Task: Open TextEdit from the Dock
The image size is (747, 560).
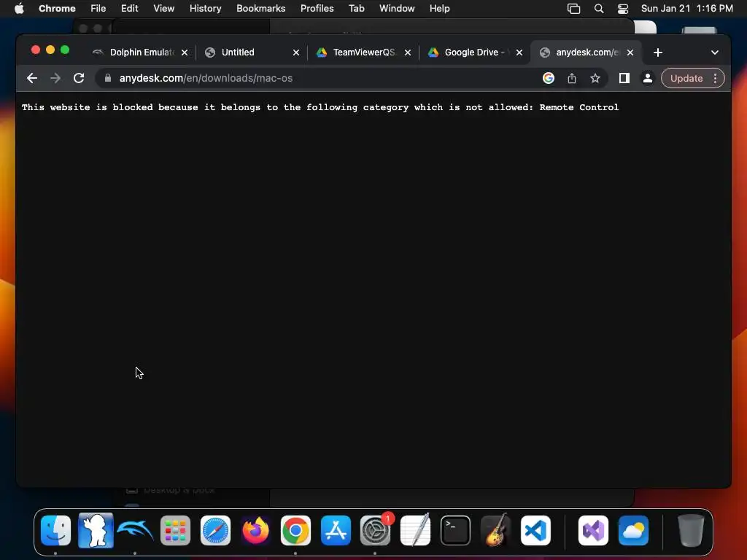Action: (x=415, y=531)
